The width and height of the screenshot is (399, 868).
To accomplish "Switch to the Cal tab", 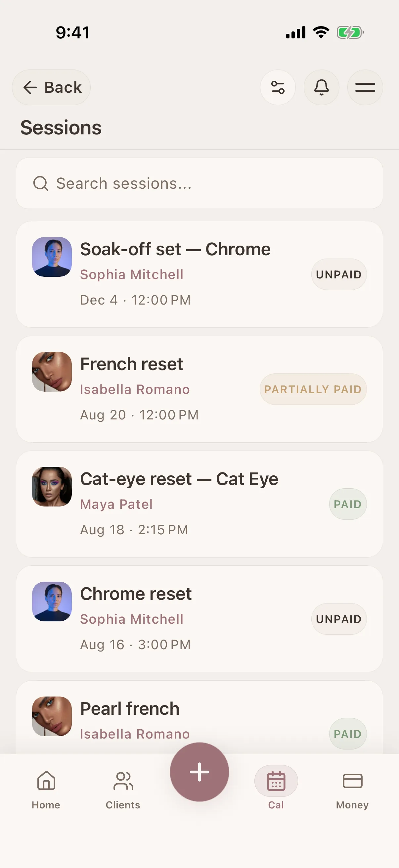I will point(276,790).
